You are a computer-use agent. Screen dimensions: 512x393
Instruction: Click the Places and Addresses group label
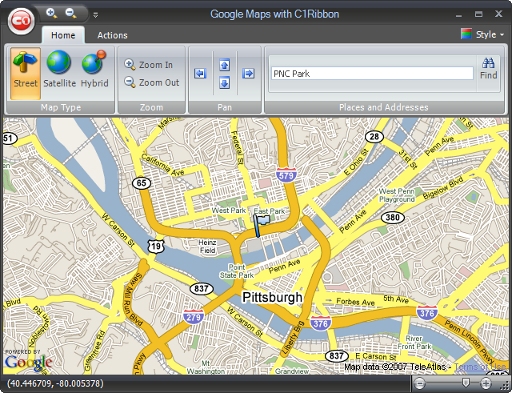pyautogui.click(x=384, y=107)
